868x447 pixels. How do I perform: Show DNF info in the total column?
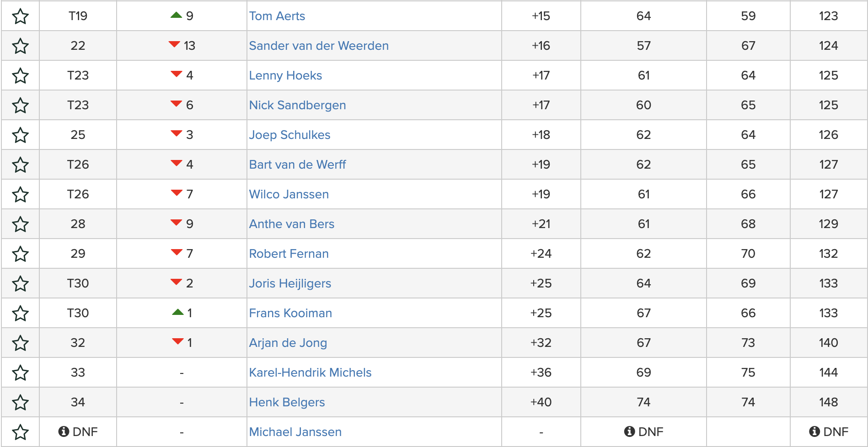(x=814, y=431)
